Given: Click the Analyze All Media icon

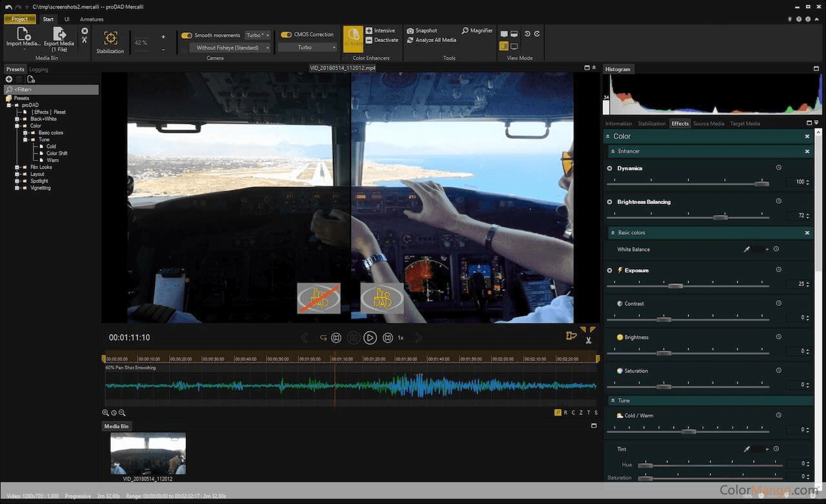Looking at the screenshot, I should click(410, 40).
